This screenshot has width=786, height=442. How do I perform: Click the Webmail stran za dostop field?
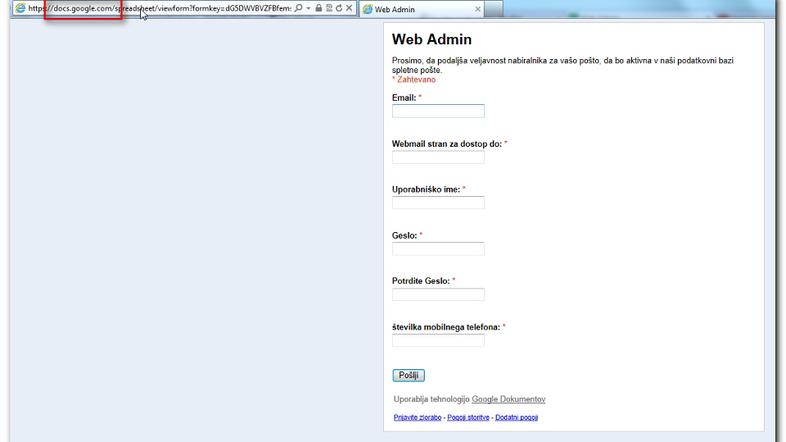click(x=438, y=157)
